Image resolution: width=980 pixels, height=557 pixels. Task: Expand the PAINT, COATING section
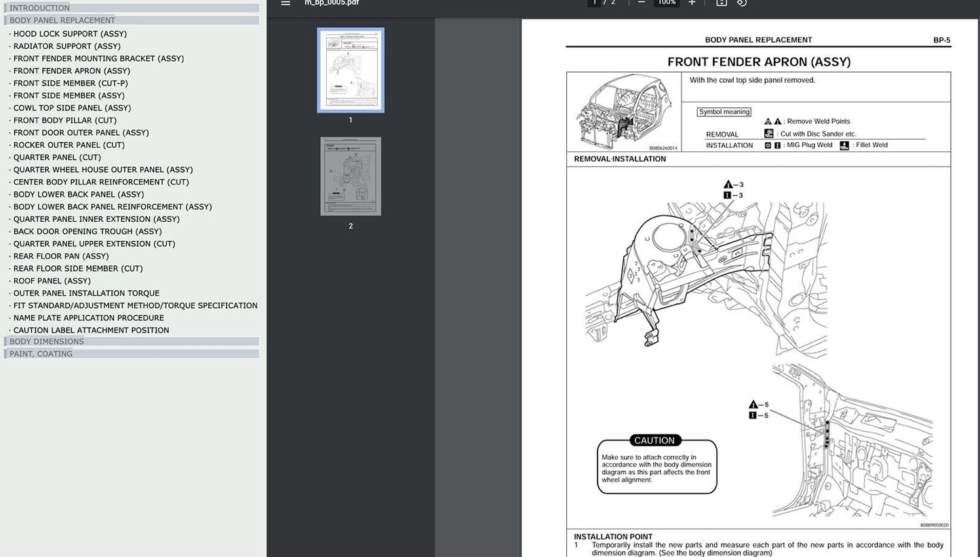coord(41,353)
